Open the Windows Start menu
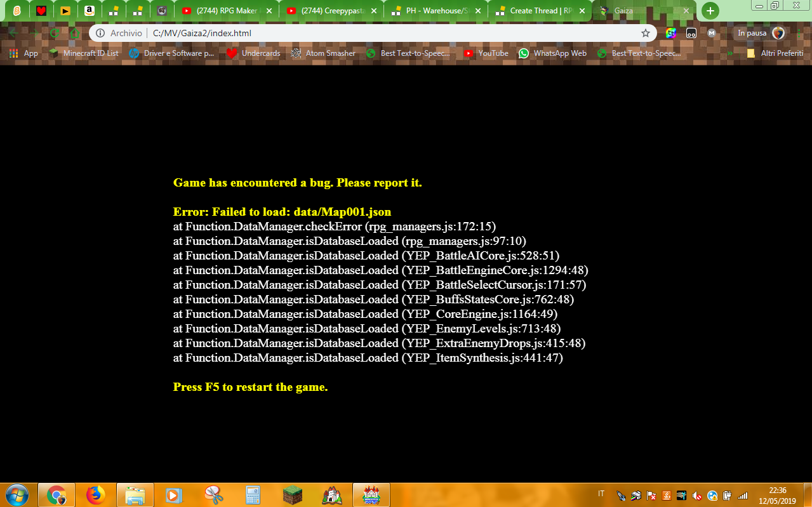Image resolution: width=812 pixels, height=507 pixels. [x=17, y=495]
